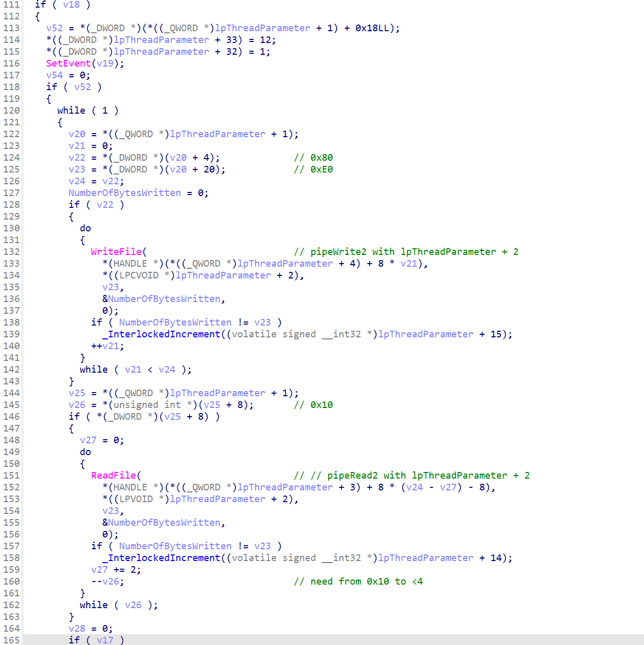Click the 'need from 0x10 to <4' comment
The height and width of the screenshot is (645, 644).
click(x=358, y=582)
